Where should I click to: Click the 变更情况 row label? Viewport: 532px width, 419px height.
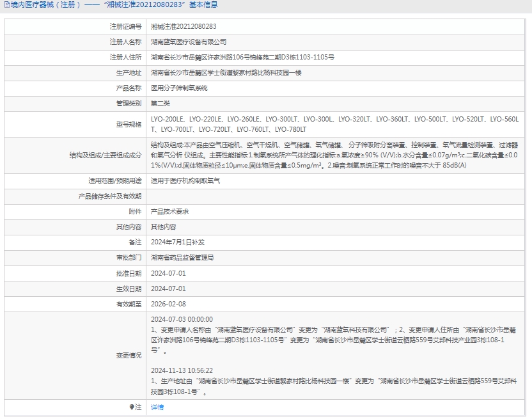click(x=129, y=356)
